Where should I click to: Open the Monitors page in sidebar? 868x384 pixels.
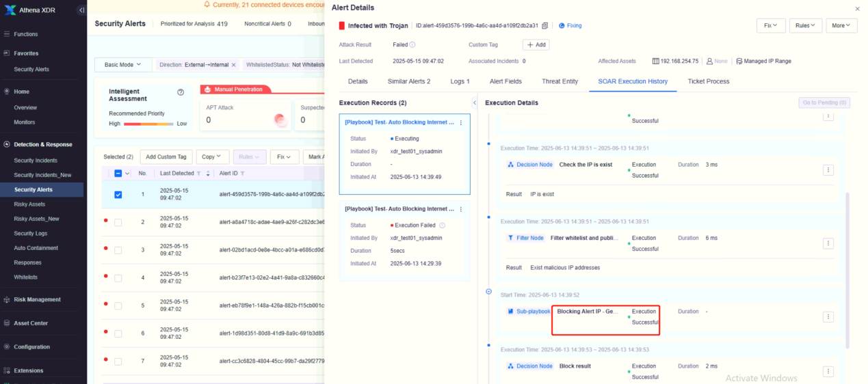tap(24, 122)
